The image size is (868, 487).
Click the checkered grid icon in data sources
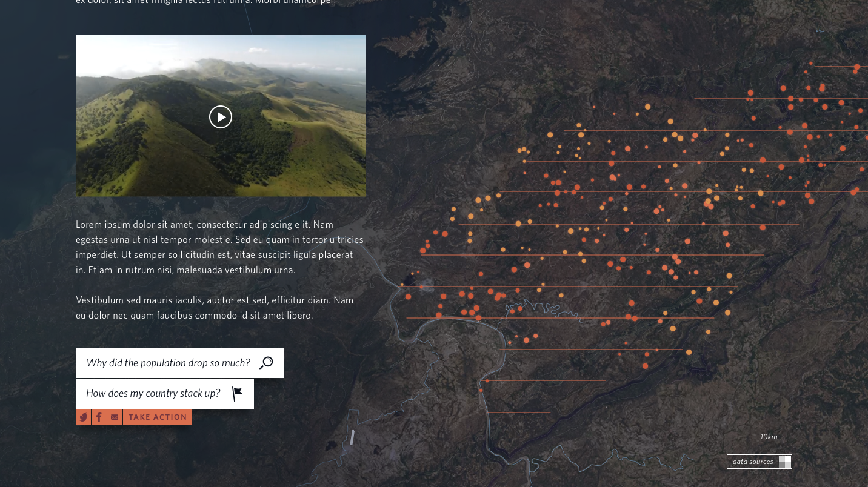click(784, 462)
